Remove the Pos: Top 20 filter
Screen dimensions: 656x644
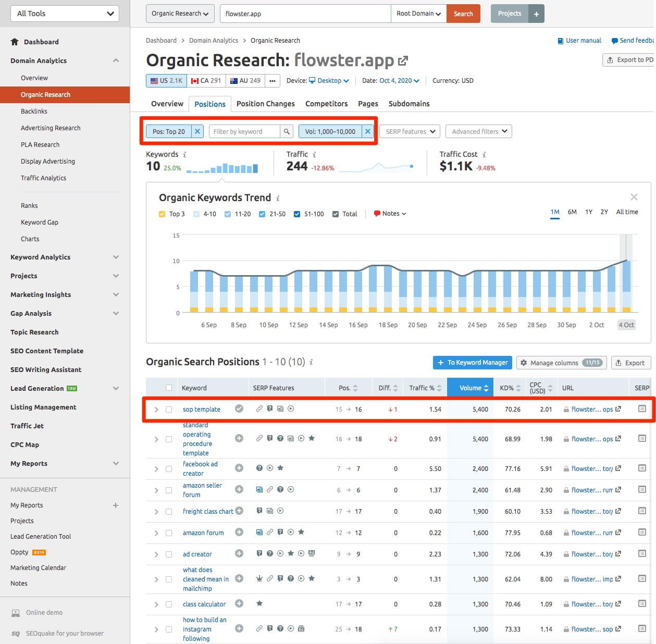197,131
